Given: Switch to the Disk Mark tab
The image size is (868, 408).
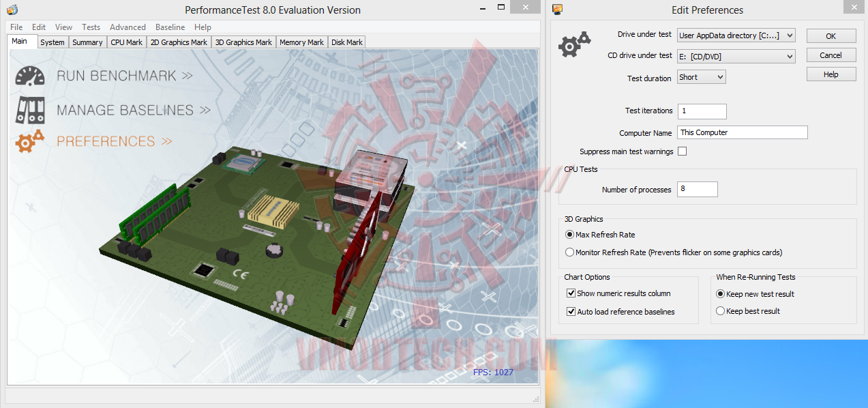Looking at the screenshot, I should click(347, 42).
